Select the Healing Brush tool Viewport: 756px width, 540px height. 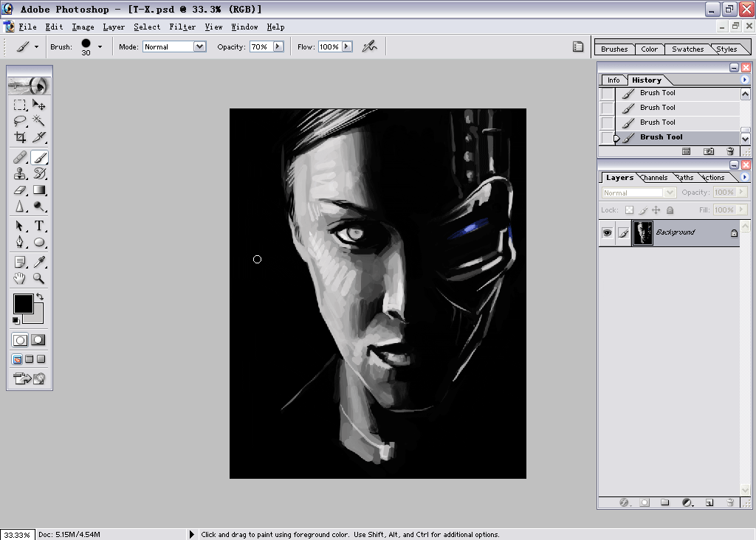tap(20, 157)
